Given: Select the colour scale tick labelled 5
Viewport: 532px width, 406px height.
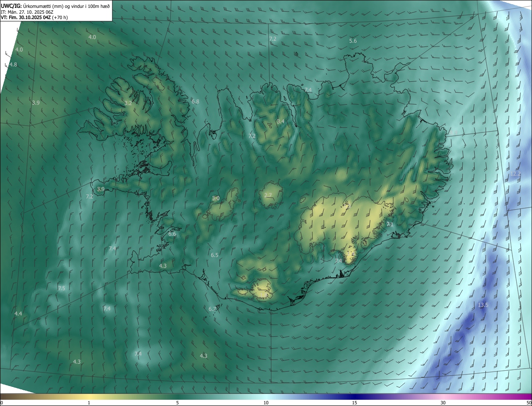Looking at the screenshot, I should 177,403.
